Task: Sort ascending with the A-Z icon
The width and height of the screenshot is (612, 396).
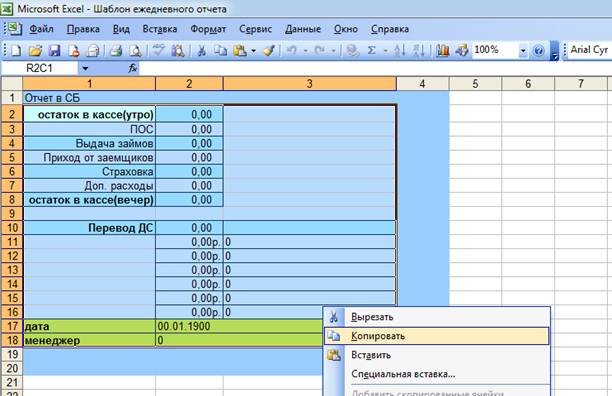Action: [x=400, y=51]
